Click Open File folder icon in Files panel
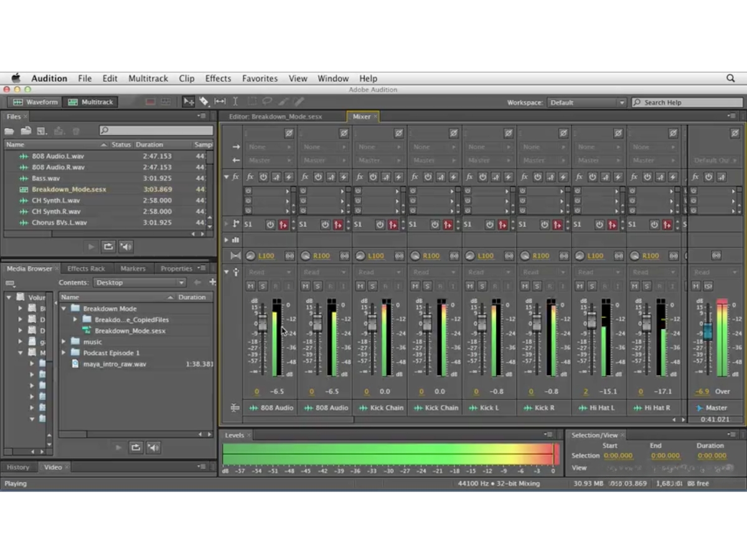Screen dimensions: 747x560 point(9,131)
